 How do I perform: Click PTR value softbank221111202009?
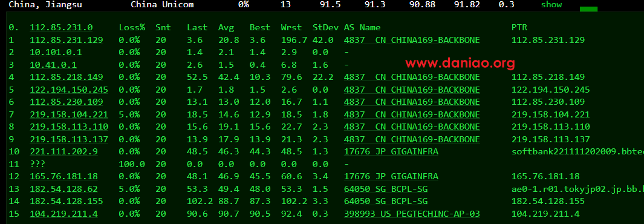click(577, 152)
